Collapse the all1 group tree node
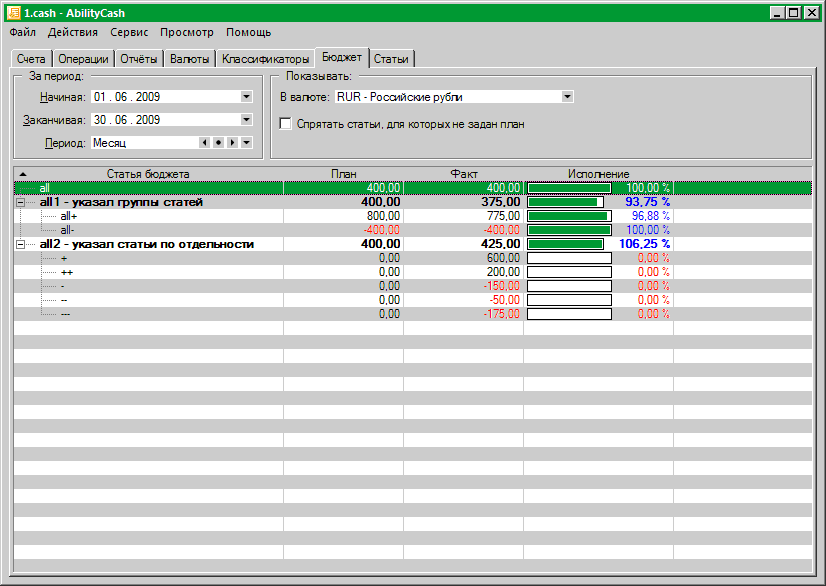Viewport: 826px width, 586px height. tap(21, 202)
